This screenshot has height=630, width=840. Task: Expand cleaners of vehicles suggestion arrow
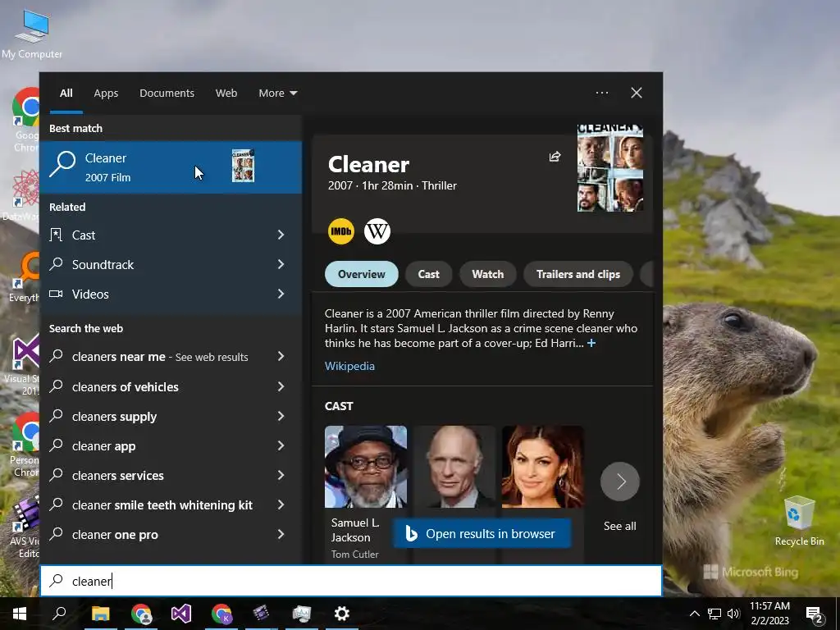(281, 386)
